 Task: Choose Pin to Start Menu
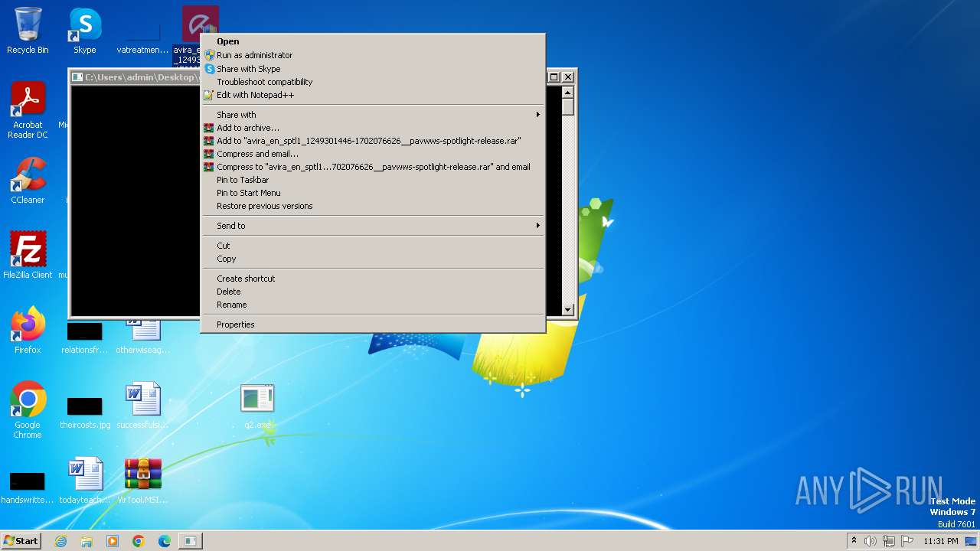(373, 193)
